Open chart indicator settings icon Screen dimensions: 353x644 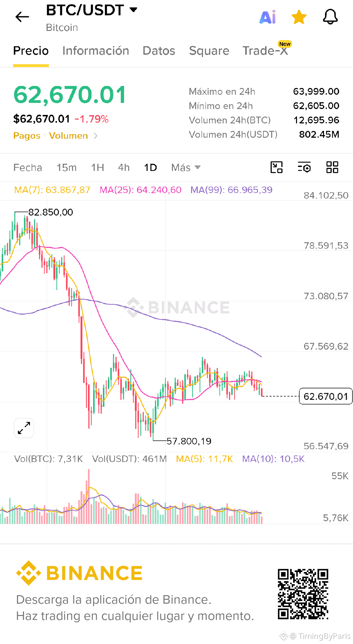304,167
